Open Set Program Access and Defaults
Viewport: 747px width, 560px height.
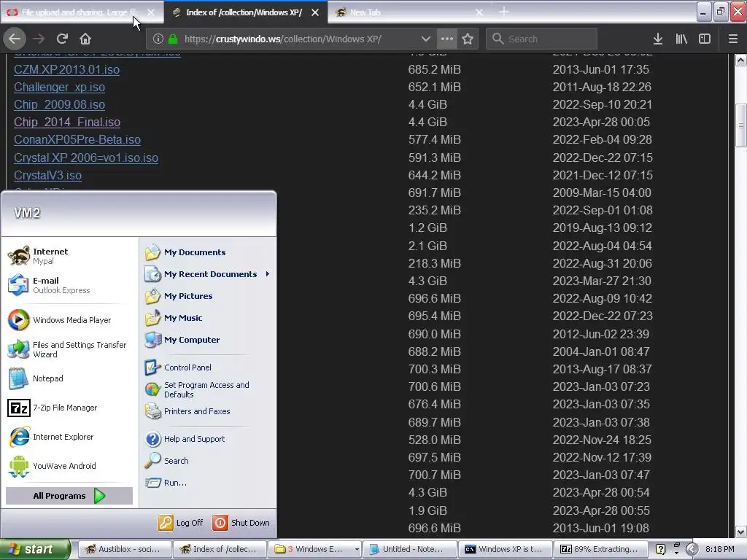(x=208, y=389)
